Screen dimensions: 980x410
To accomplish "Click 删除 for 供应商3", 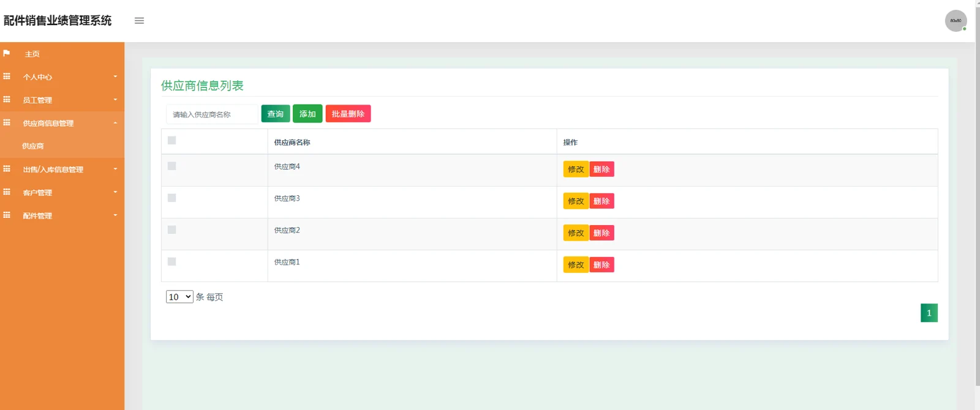I will coord(601,201).
